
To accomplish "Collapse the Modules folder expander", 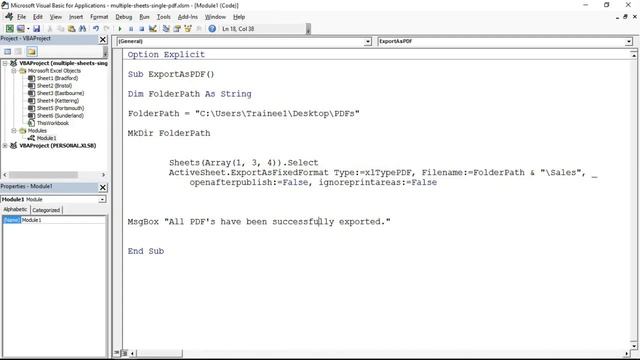I will click(x=13, y=131).
